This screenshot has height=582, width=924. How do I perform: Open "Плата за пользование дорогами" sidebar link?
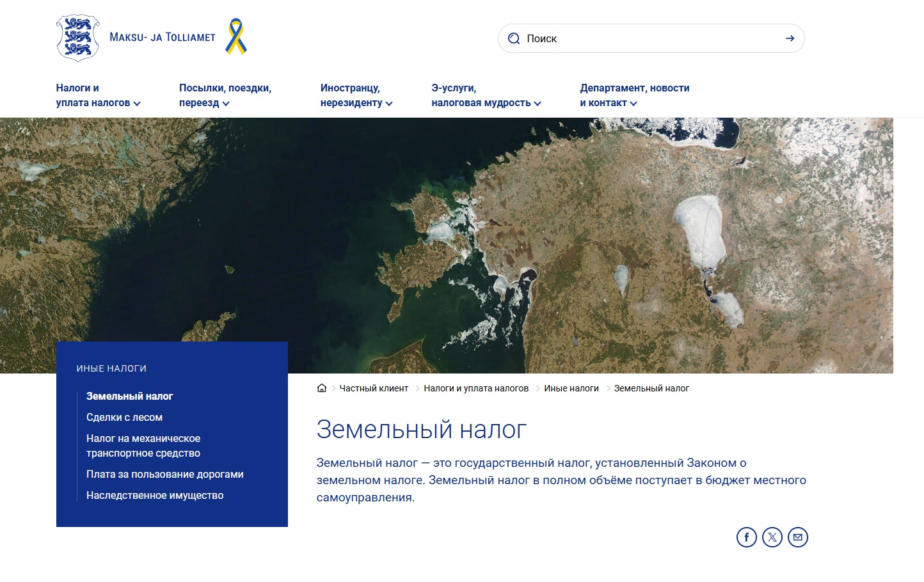(x=165, y=474)
